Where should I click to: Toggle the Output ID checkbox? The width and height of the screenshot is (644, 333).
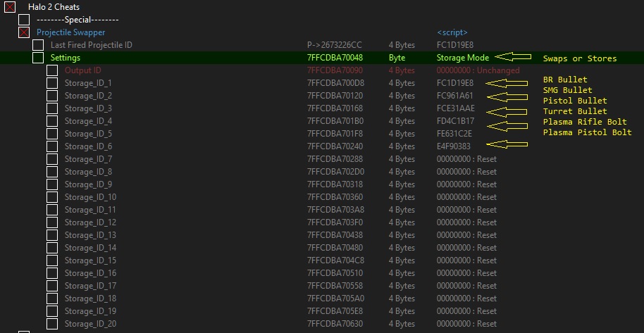[x=52, y=70]
